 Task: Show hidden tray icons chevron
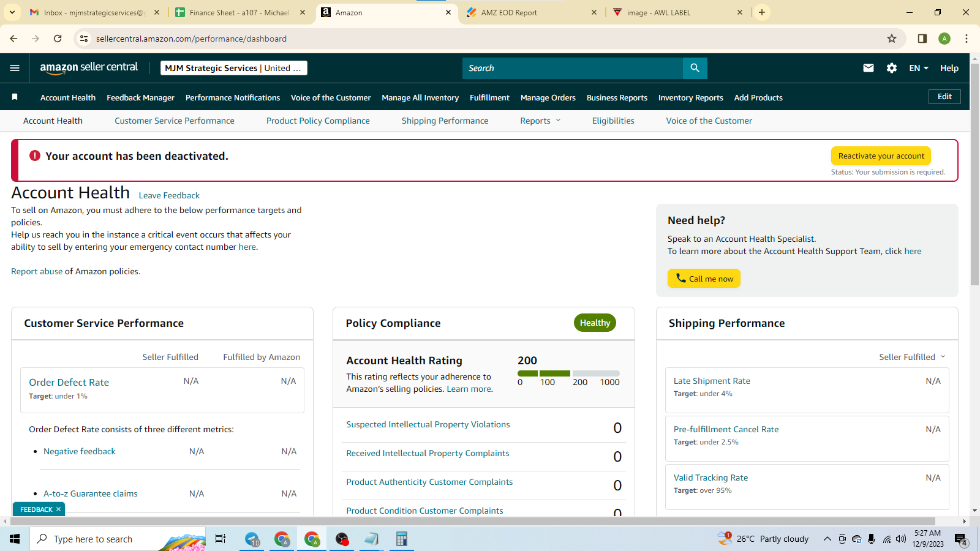tap(827, 539)
